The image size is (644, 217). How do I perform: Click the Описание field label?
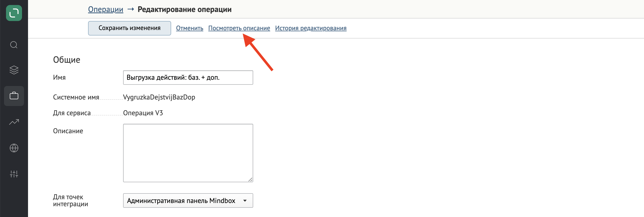(68, 131)
